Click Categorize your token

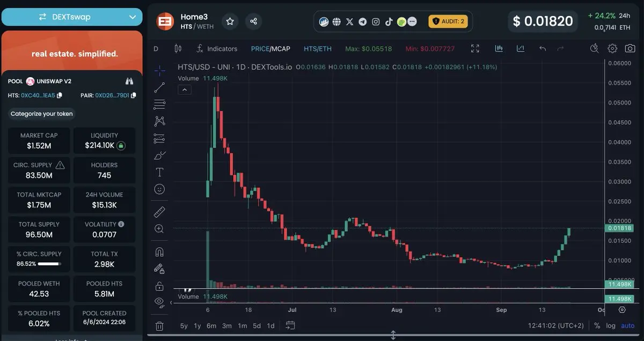[42, 114]
